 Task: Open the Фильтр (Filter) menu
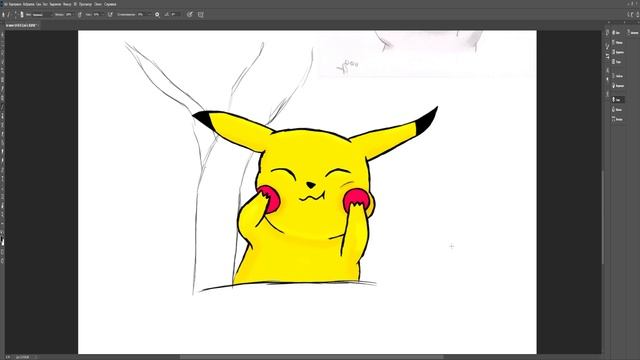click(67, 4)
